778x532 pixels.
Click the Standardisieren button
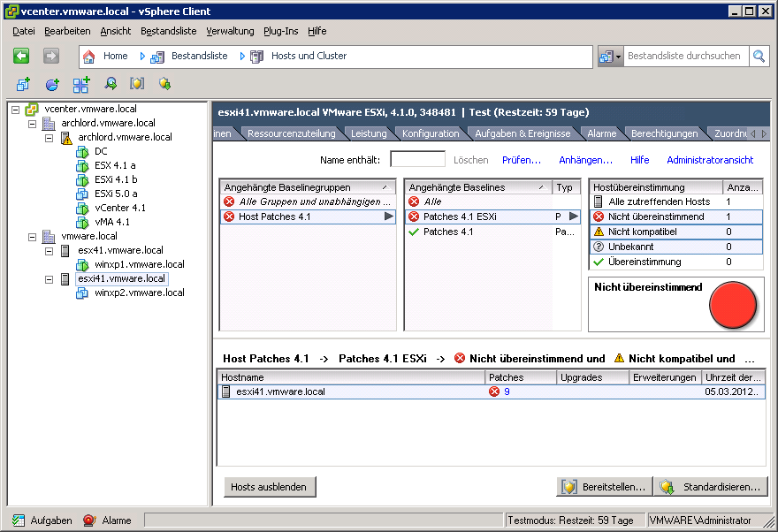[712, 487]
